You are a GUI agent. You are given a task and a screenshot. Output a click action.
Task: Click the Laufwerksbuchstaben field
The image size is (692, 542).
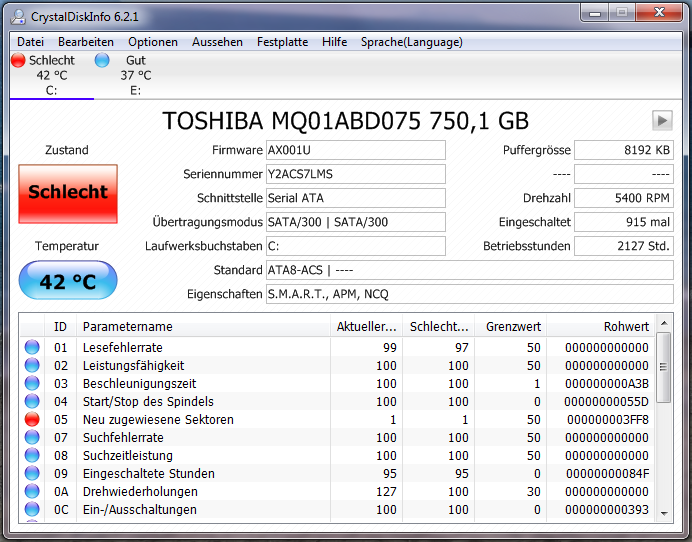[356, 246]
